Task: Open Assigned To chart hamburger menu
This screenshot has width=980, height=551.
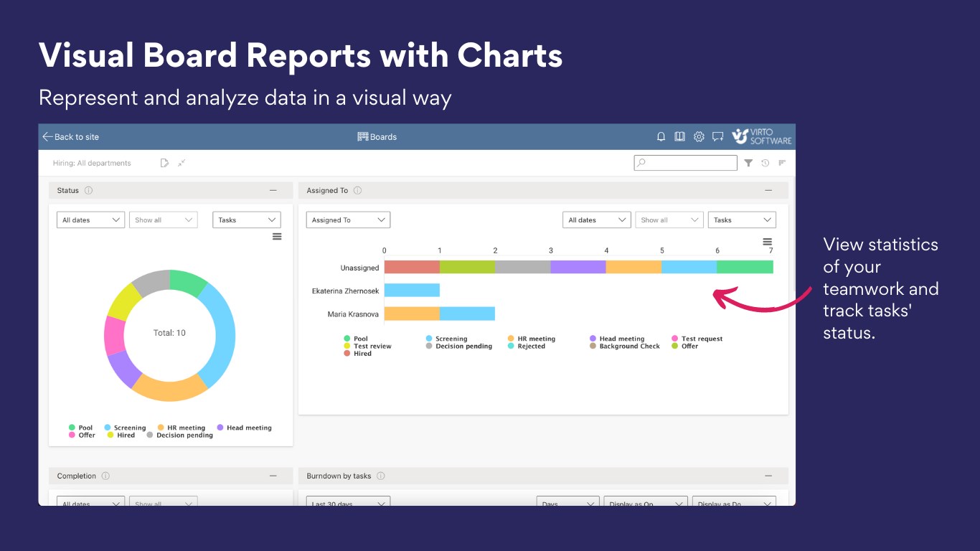Action: point(767,242)
